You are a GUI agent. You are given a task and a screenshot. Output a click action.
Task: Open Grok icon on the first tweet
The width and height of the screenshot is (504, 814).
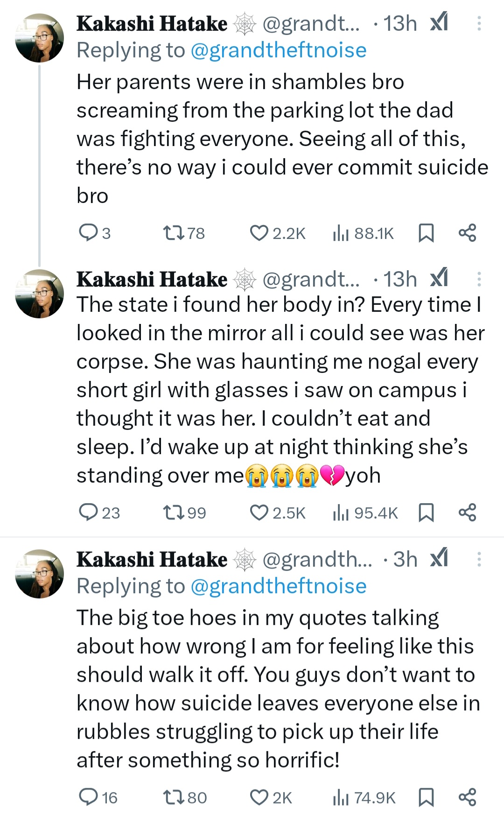[439, 22]
